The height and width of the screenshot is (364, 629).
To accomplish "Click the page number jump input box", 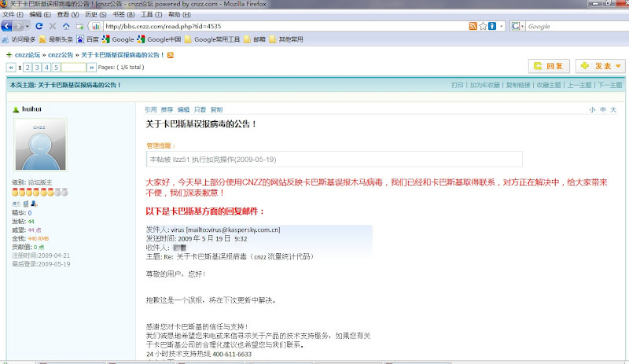I will 74,68.
